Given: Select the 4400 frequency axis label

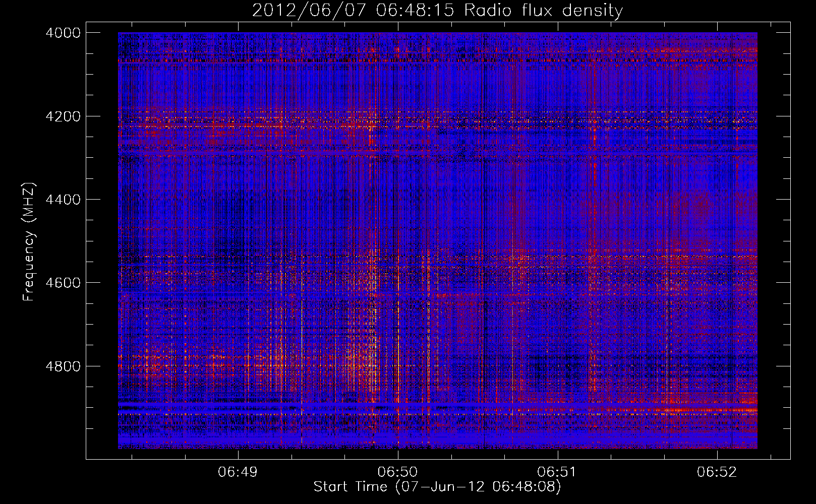Looking at the screenshot, I should coord(63,200).
